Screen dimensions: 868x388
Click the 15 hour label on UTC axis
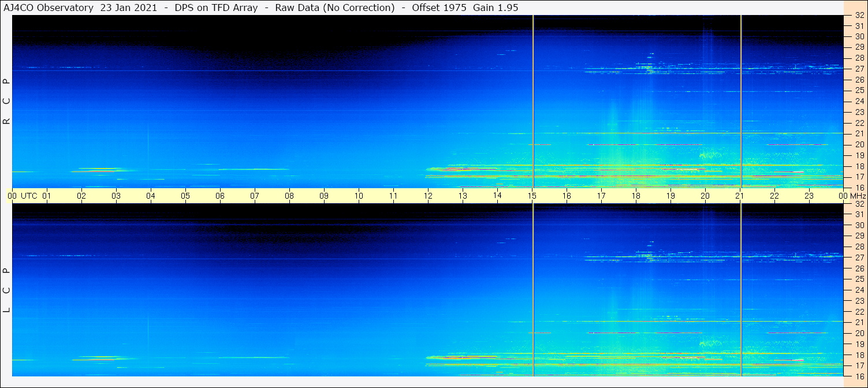tap(532, 196)
